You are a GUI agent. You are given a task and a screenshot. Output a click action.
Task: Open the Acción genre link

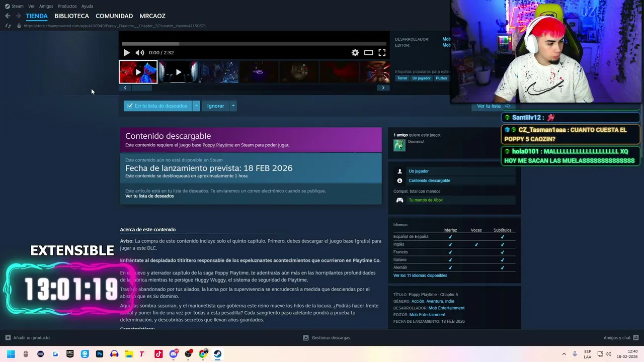click(x=418, y=301)
